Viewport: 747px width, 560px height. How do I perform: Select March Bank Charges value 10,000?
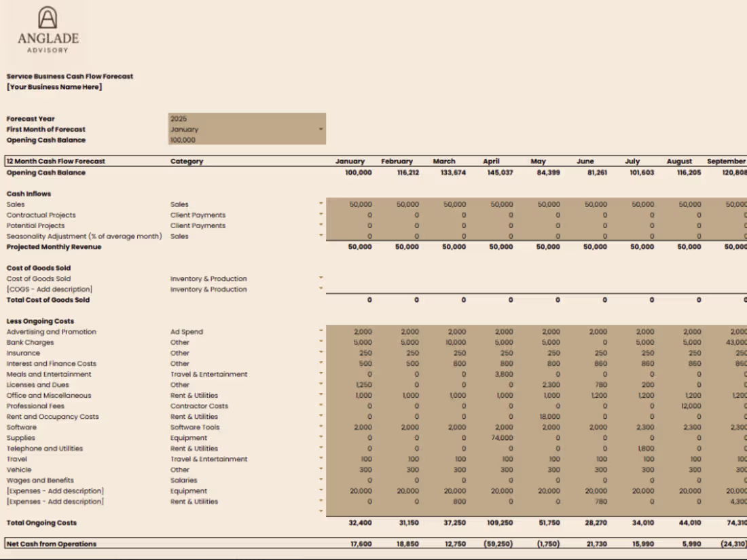(x=456, y=342)
